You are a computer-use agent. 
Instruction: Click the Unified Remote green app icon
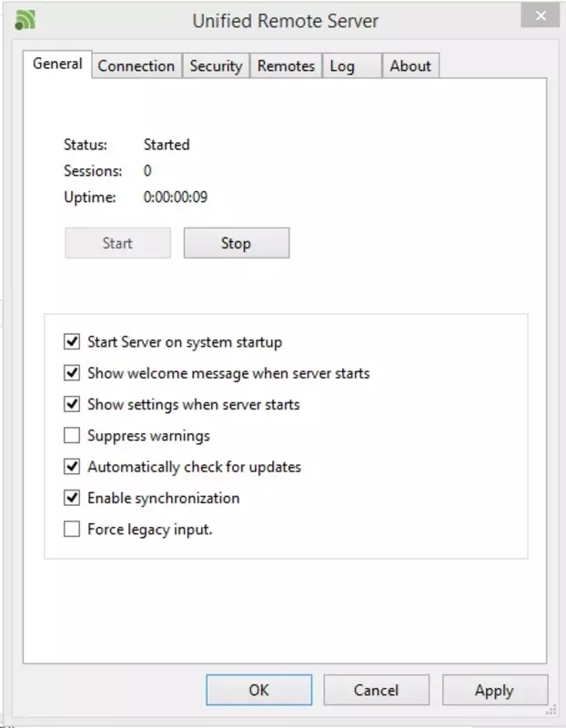click(25, 20)
